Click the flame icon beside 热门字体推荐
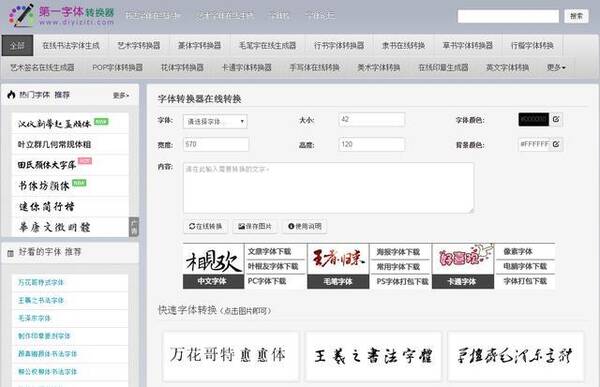This screenshot has width=600, height=387. (x=11, y=95)
